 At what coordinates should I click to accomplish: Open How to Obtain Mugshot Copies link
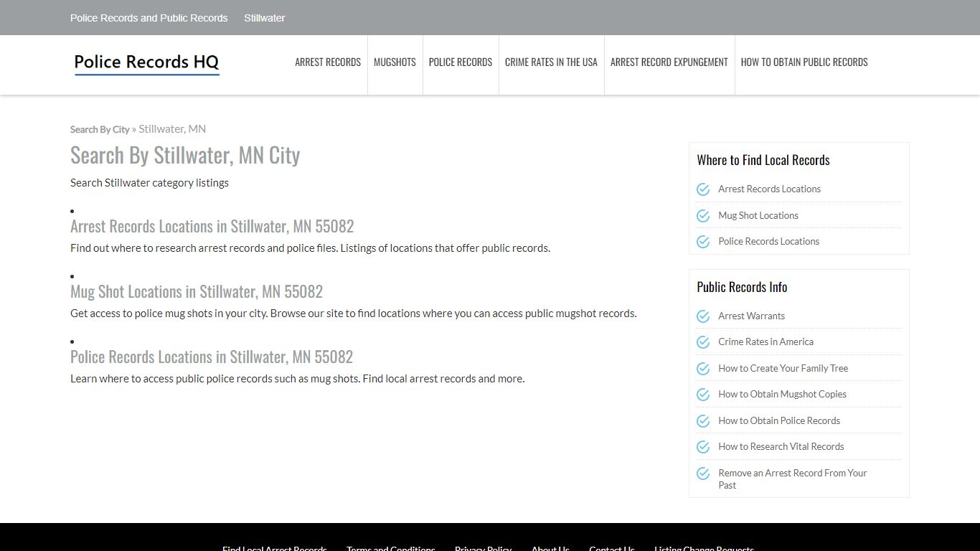tap(782, 395)
